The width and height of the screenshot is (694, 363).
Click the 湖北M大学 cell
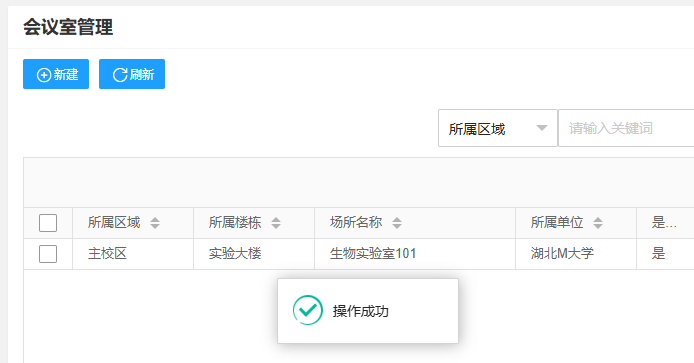click(562, 254)
